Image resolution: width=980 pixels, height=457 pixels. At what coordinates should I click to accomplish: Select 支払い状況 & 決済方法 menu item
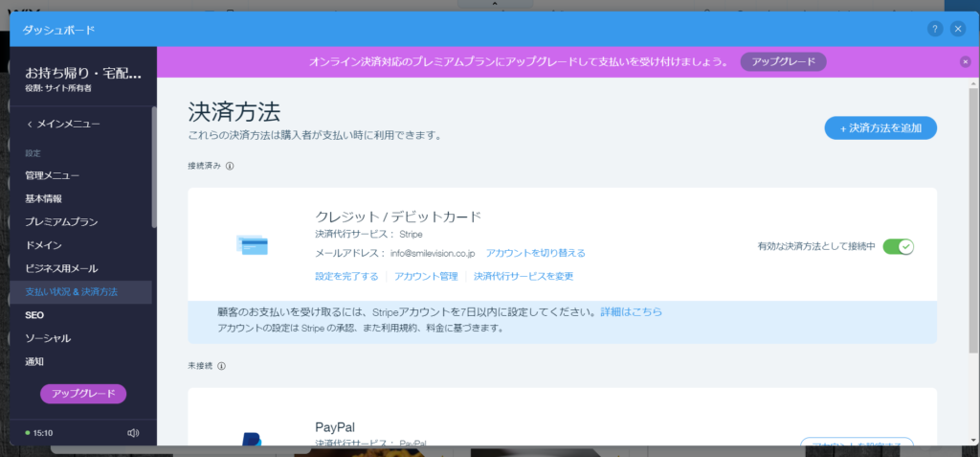tap(80, 291)
